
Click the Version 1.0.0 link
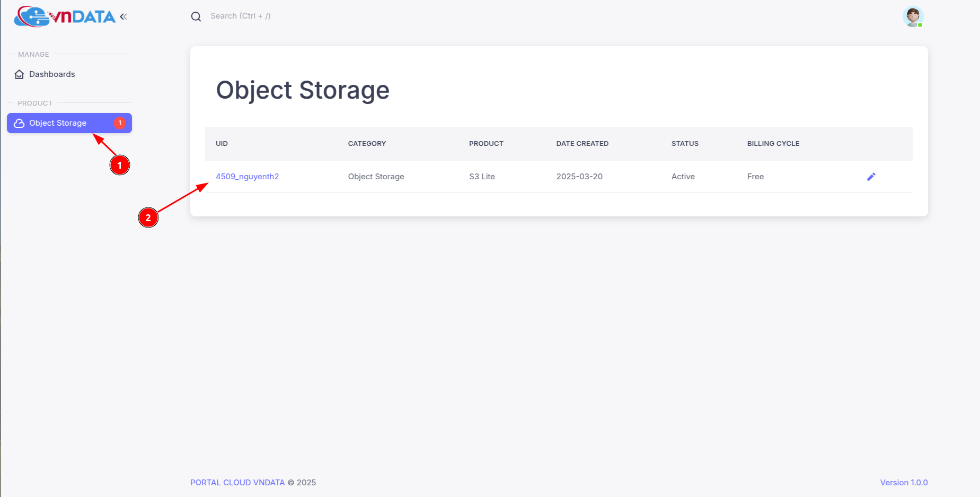[x=904, y=483]
